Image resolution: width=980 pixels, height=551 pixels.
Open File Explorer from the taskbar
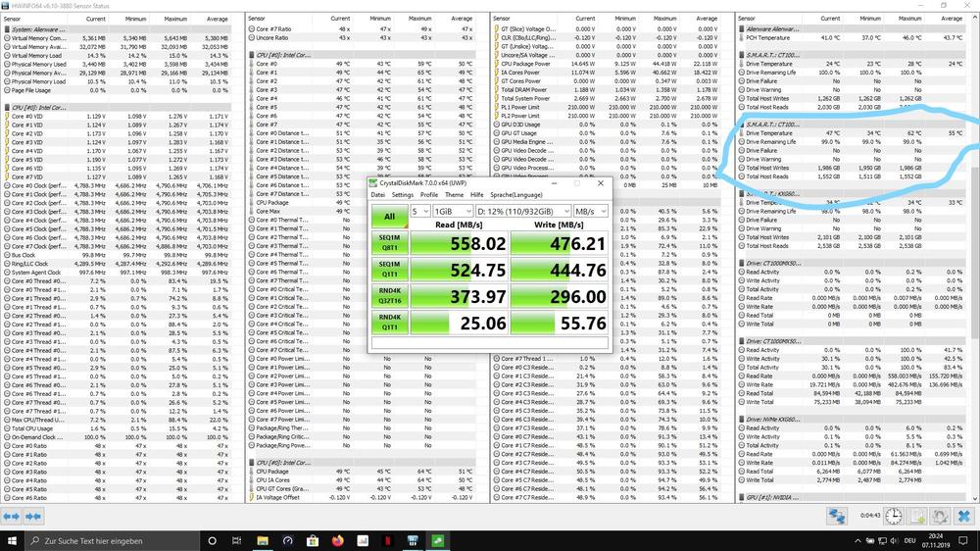(263, 540)
